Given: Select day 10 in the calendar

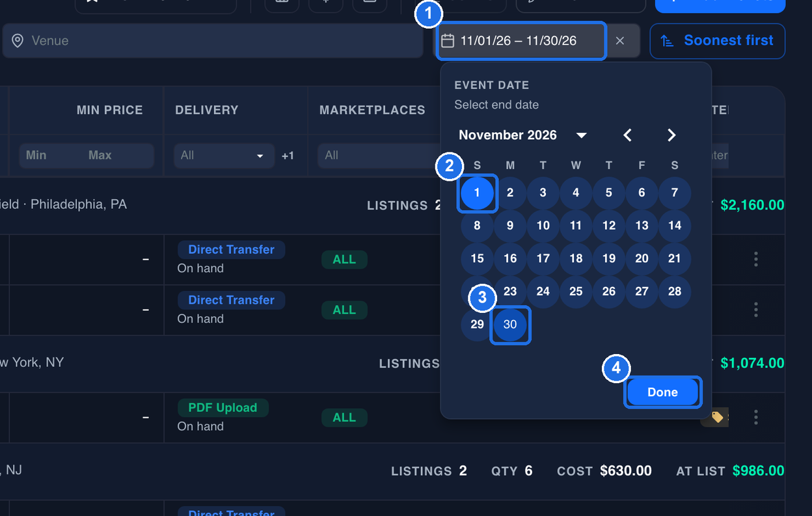Looking at the screenshot, I should (x=543, y=226).
